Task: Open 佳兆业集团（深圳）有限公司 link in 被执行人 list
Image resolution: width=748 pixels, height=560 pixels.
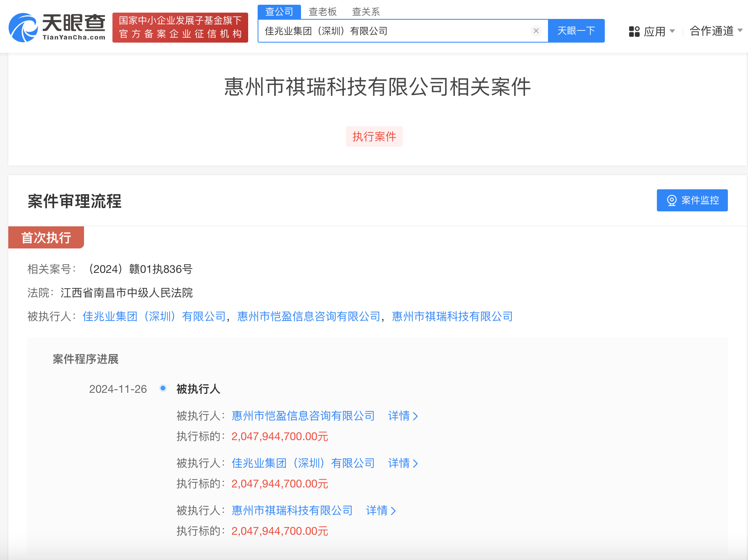Action: click(x=154, y=316)
